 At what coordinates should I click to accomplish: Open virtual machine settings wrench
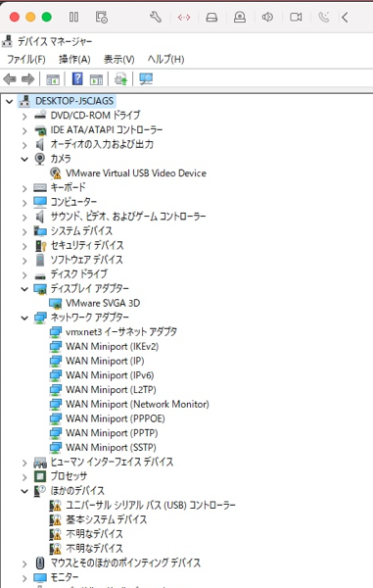(156, 17)
